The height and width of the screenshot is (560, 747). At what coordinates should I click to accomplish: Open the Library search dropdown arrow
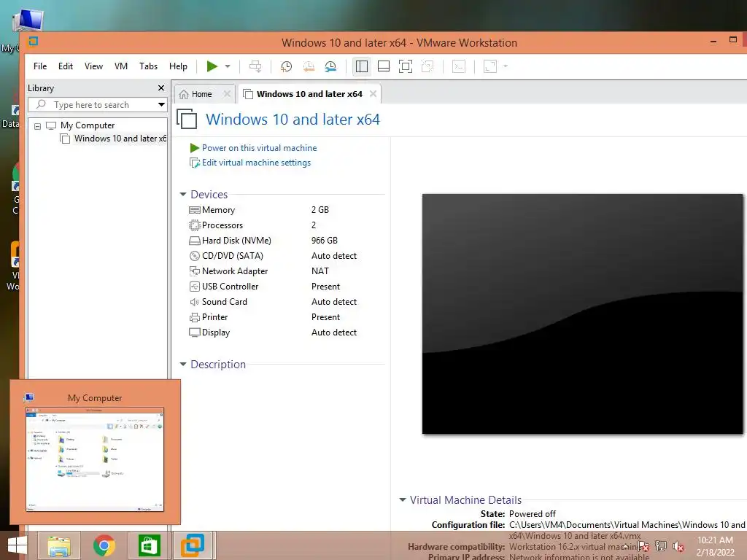coord(161,105)
